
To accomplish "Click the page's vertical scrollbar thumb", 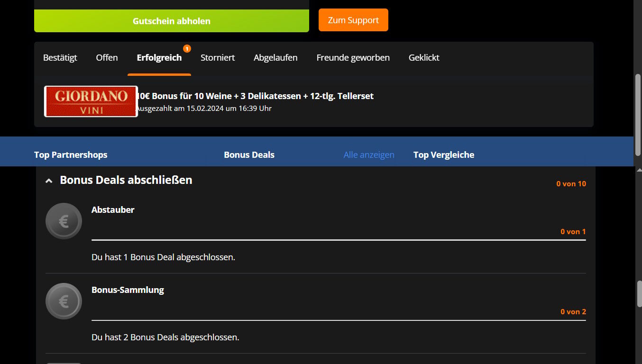I will (638, 114).
